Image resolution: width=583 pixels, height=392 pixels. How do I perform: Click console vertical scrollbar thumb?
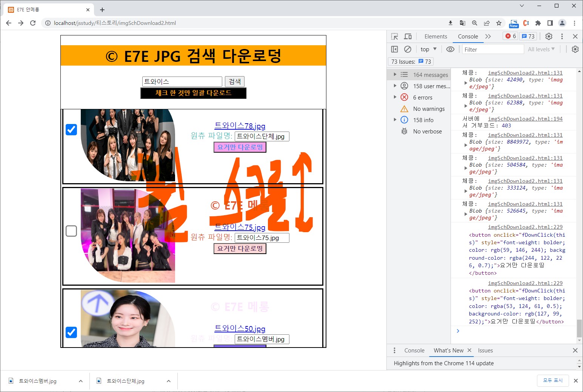(x=579, y=329)
